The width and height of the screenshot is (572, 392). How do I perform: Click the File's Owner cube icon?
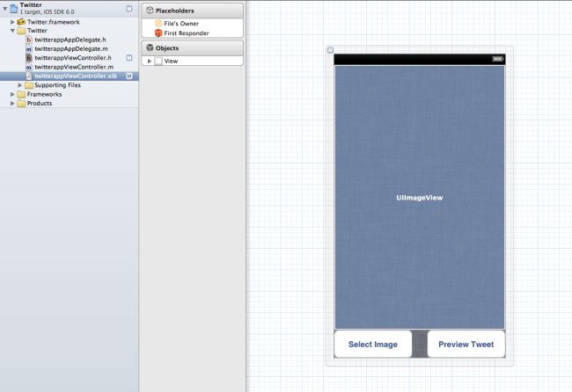pos(158,24)
